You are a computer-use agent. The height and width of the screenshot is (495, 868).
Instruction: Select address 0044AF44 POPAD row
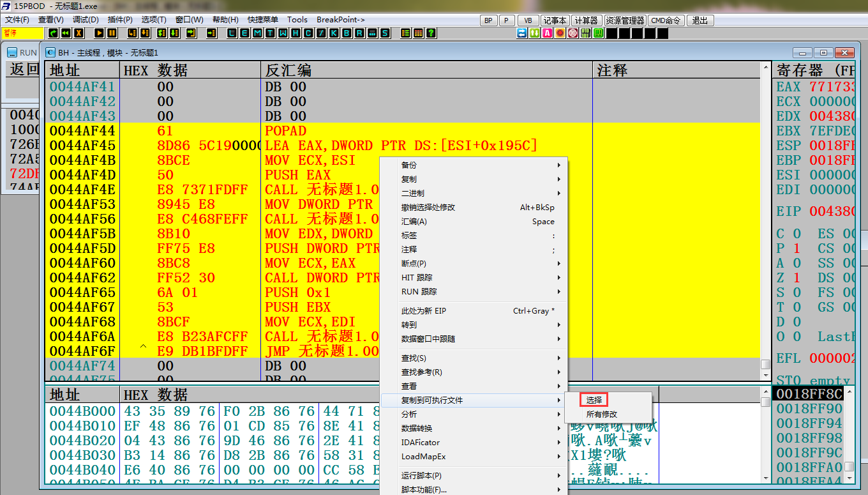pyautogui.click(x=403, y=130)
